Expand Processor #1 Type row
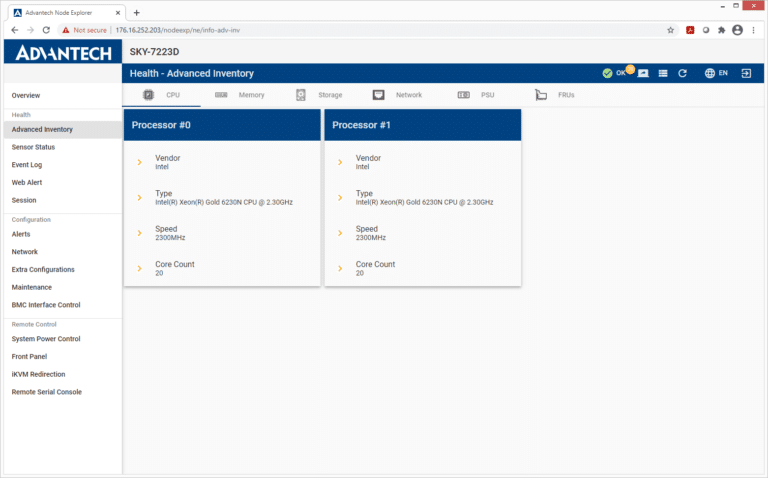Image resolution: width=768 pixels, height=478 pixels. (340, 197)
